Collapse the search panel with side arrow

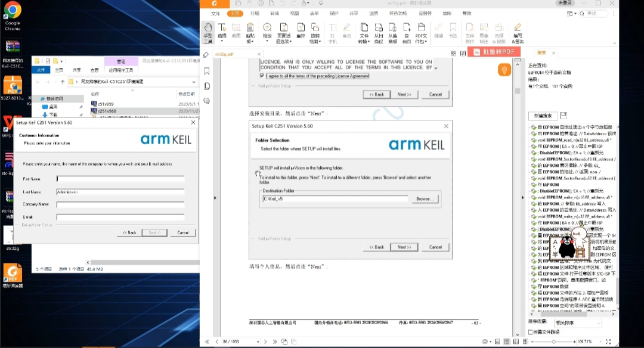(522, 198)
